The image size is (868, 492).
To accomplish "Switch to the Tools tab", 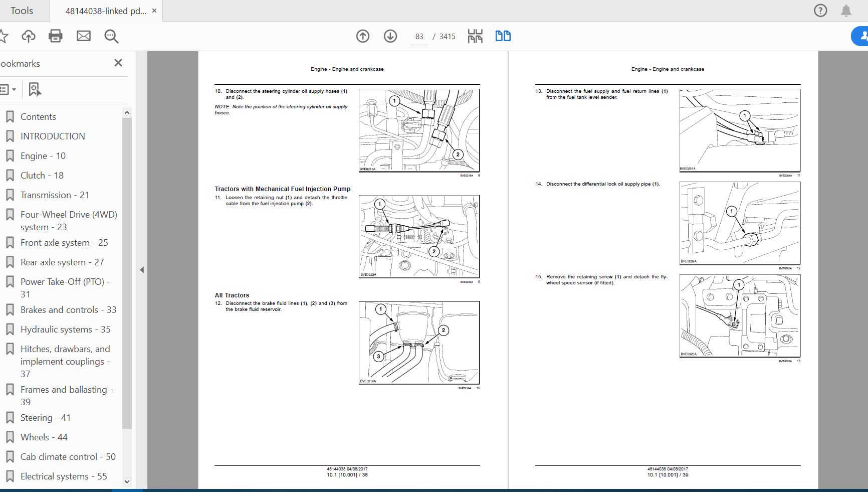I will click(x=22, y=11).
